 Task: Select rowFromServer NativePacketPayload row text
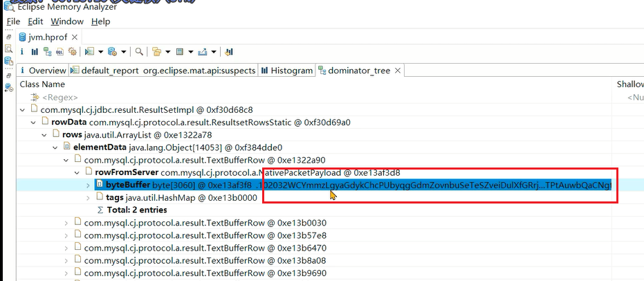[248, 172]
